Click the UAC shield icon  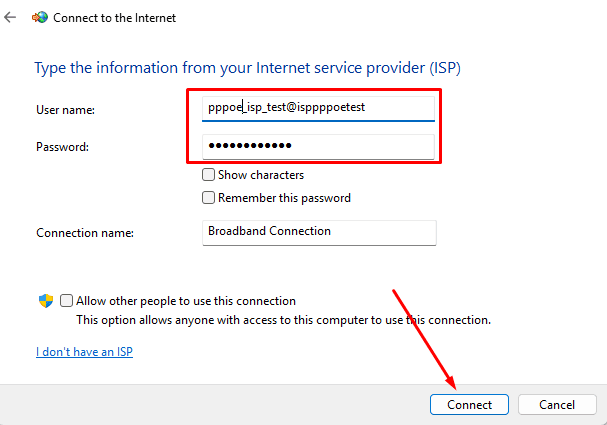pos(45,300)
